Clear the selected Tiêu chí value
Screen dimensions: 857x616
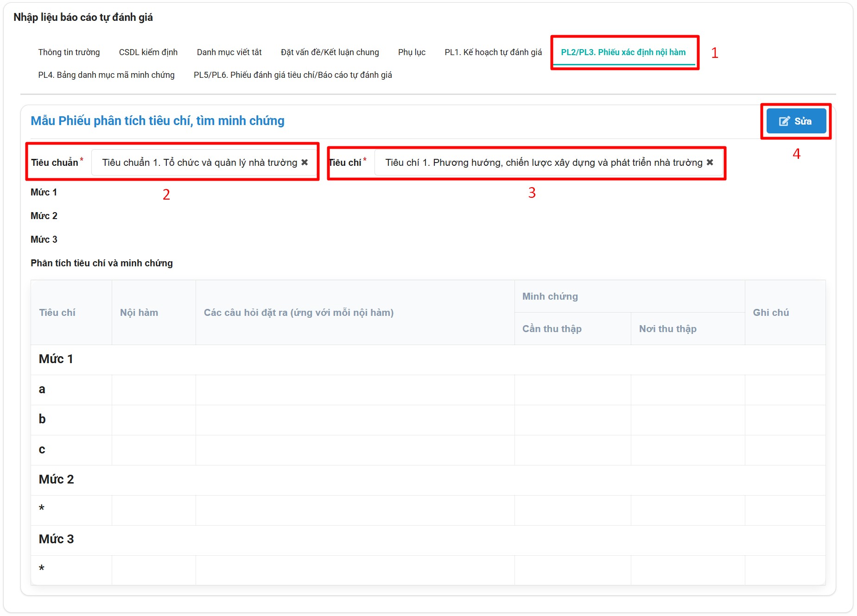click(710, 163)
